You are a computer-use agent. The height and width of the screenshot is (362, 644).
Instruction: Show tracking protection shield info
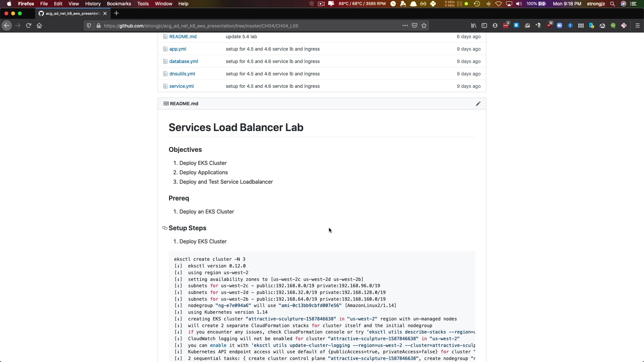(89, 26)
